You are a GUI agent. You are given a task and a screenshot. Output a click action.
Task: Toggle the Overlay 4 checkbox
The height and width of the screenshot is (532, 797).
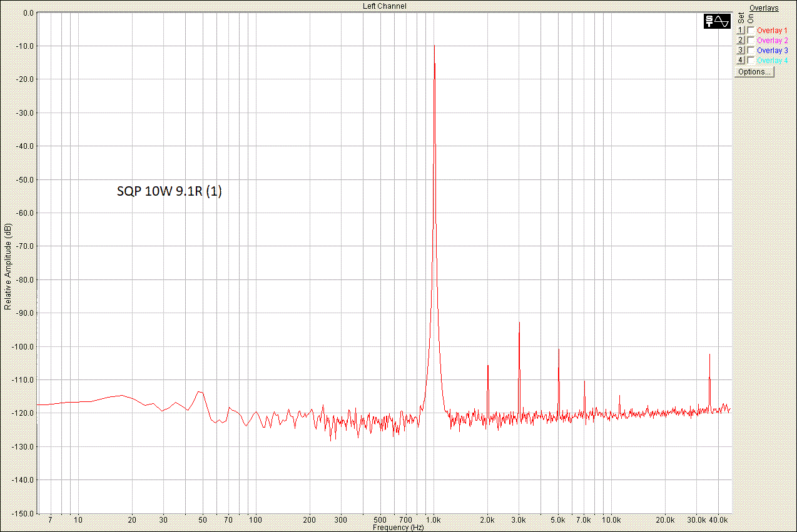[751, 60]
